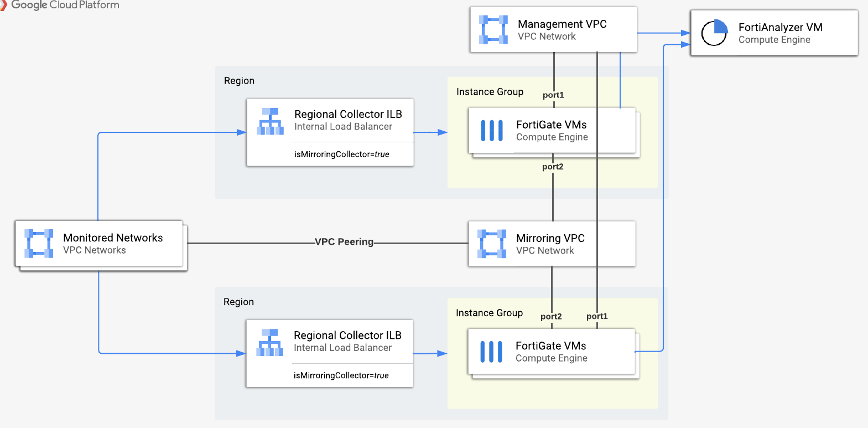Select the Management VPC title text
868x428 pixels.
click(562, 24)
